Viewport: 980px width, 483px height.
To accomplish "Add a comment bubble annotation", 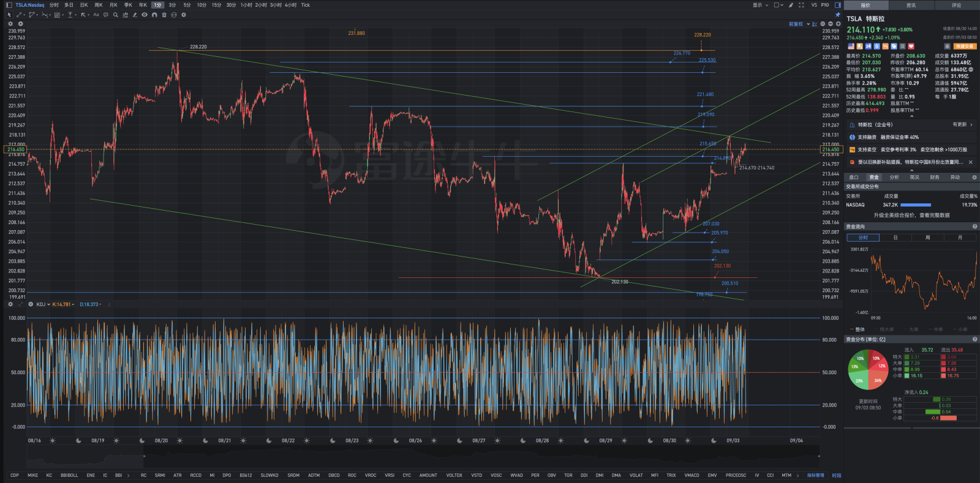I will (x=106, y=15).
